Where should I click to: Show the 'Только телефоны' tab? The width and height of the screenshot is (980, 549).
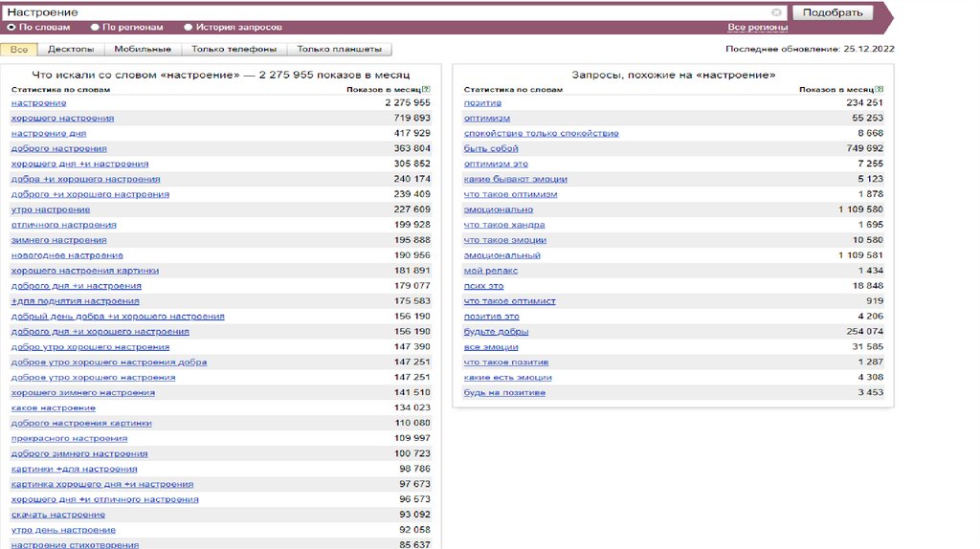pos(234,49)
